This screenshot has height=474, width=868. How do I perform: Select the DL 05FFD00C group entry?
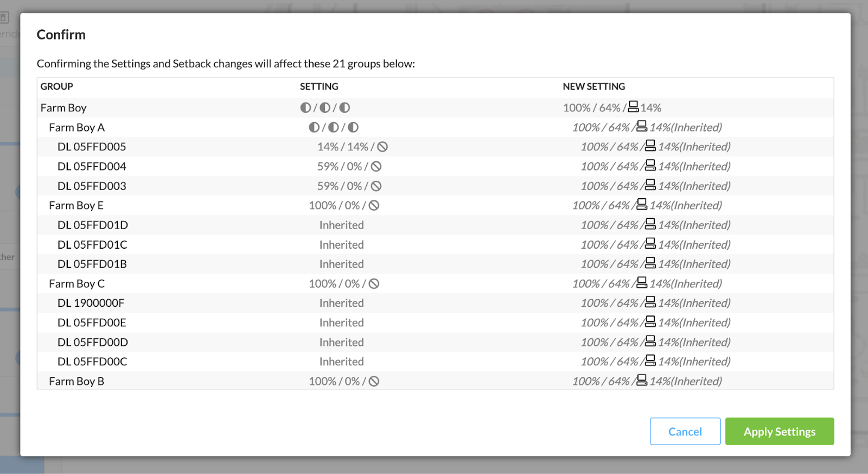pyautogui.click(x=92, y=362)
